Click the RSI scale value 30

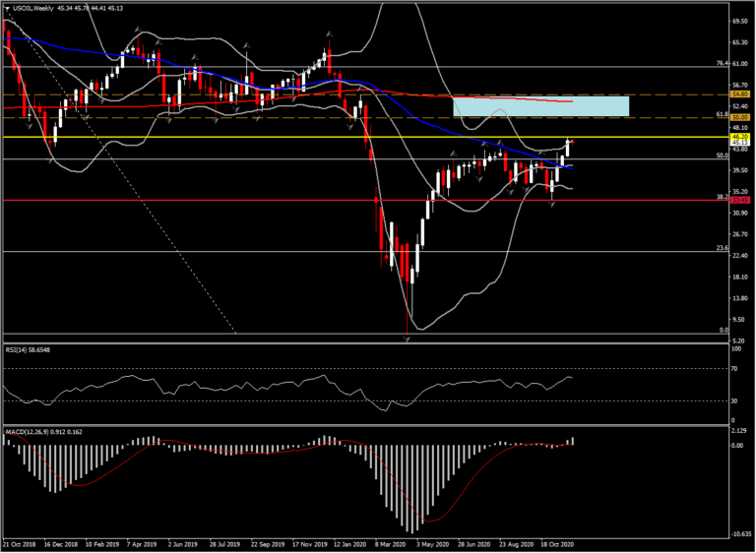(735, 400)
